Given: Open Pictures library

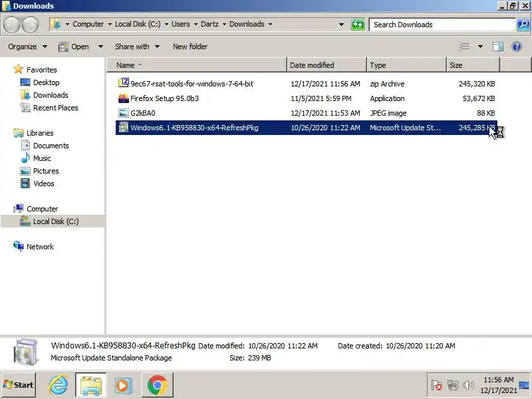Looking at the screenshot, I should tap(46, 171).
